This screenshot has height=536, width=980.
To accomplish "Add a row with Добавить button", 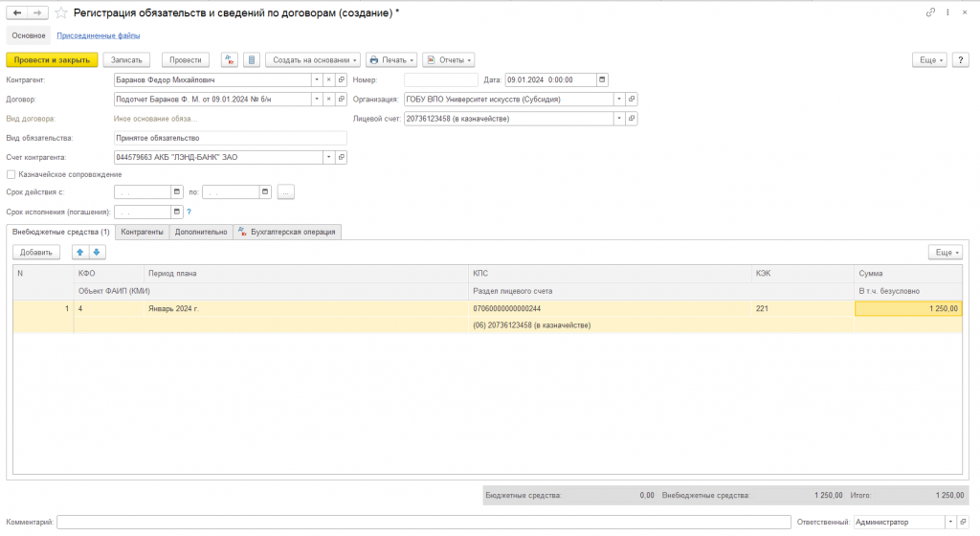I will click(x=36, y=253).
